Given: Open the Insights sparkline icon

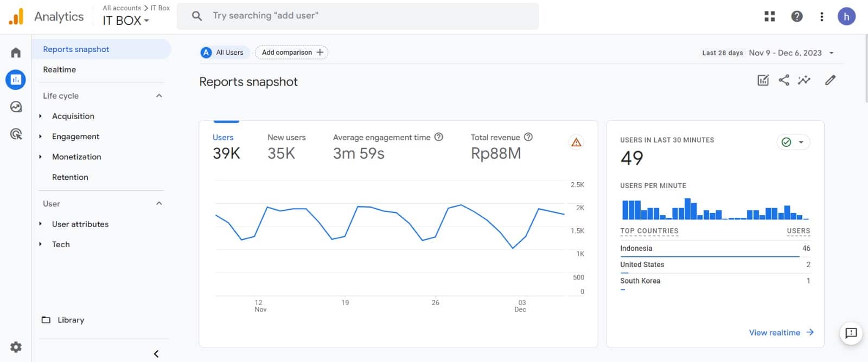Looking at the screenshot, I should [804, 80].
